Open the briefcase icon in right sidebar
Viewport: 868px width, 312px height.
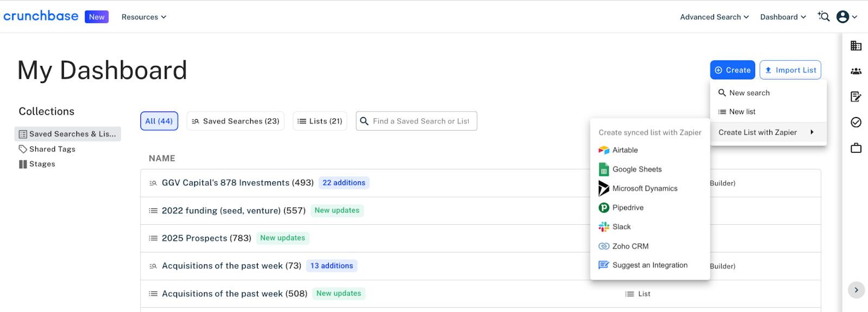pos(856,148)
